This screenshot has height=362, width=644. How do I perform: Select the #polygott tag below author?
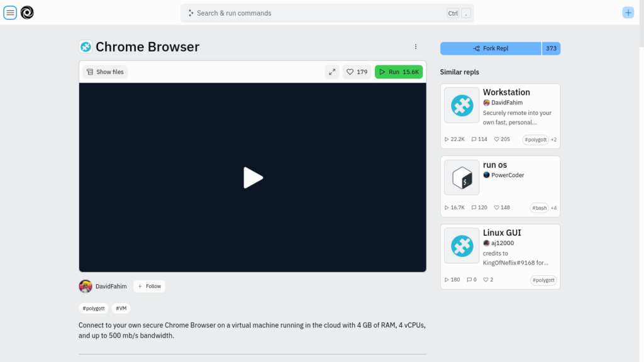point(93,308)
